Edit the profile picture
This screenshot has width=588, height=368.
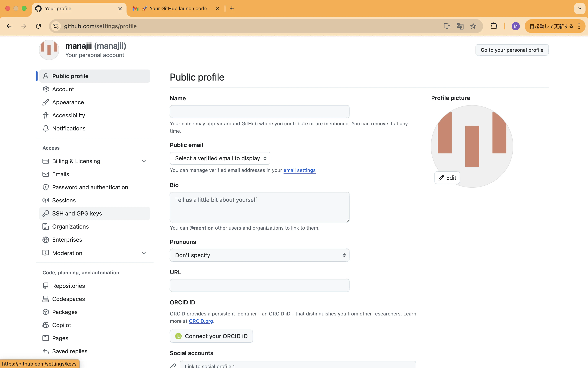point(447,178)
